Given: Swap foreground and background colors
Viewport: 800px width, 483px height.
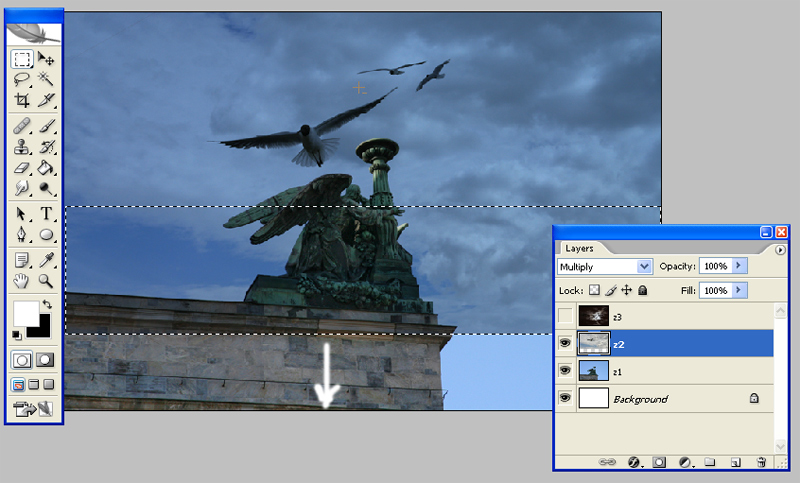Looking at the screenshot, I should (x=47, y=304).
